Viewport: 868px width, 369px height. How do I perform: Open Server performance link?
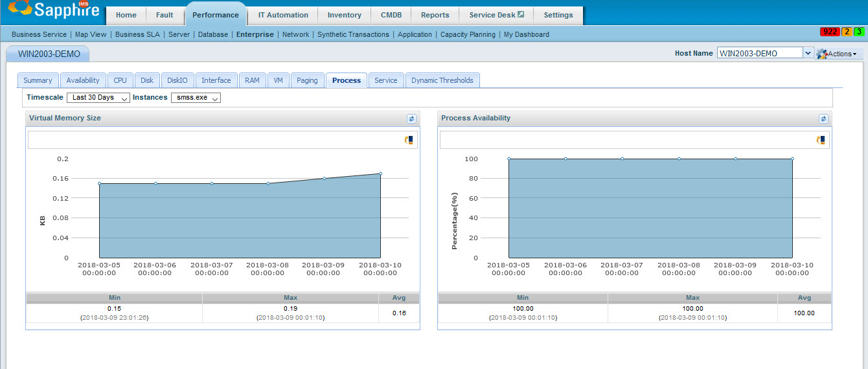tap(179, 34)
